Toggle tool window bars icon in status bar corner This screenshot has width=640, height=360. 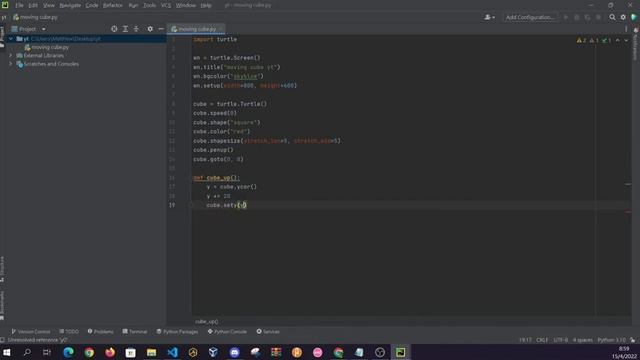coord(2,340)
